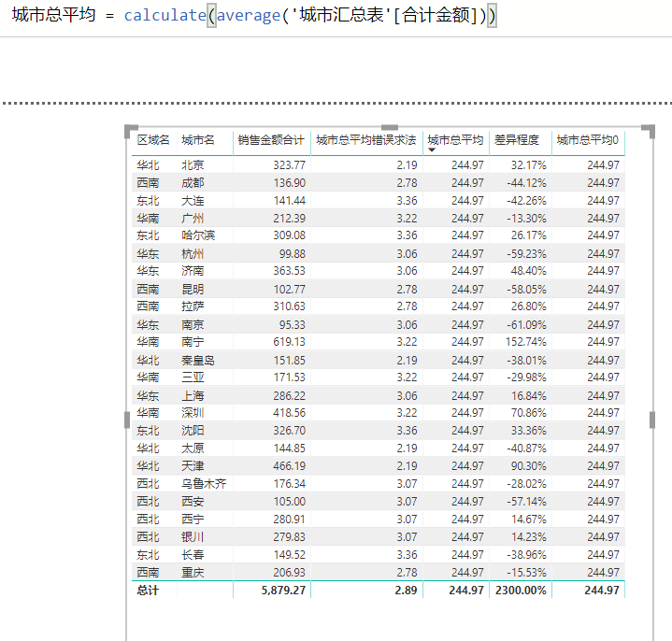Click the 城市总平均0 column header
This screenshot has height=641, width=672.
(588, 140)
